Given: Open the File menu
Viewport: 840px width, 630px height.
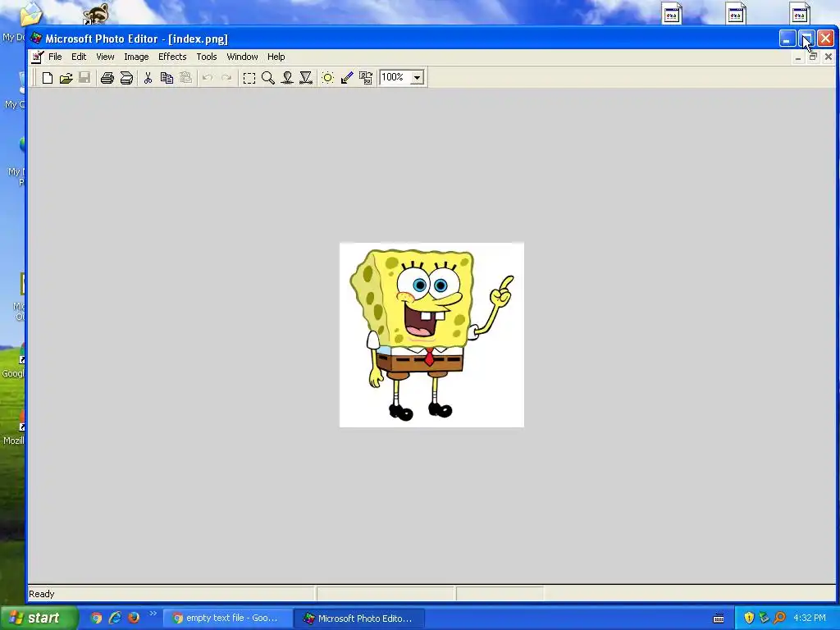Looking at the screenshot, I should (55, 57).
